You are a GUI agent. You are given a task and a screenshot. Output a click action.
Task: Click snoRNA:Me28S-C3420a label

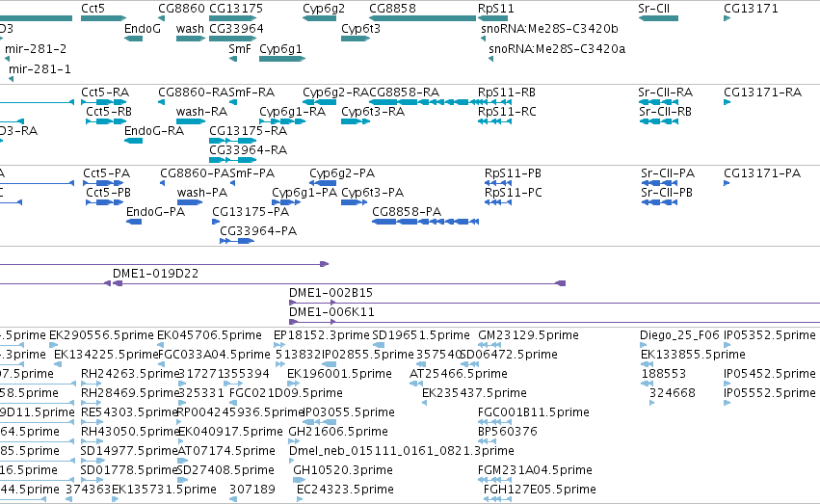[557, 49]
